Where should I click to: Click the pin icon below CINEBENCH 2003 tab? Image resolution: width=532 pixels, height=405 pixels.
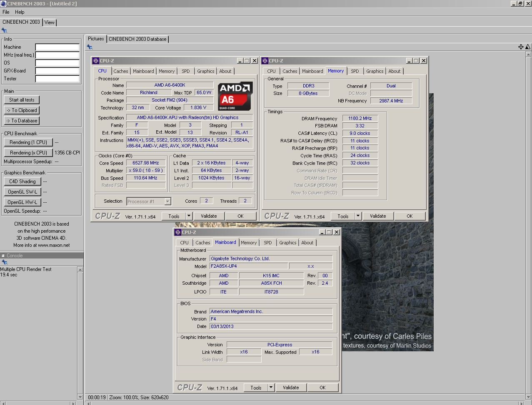click(4, 30)
